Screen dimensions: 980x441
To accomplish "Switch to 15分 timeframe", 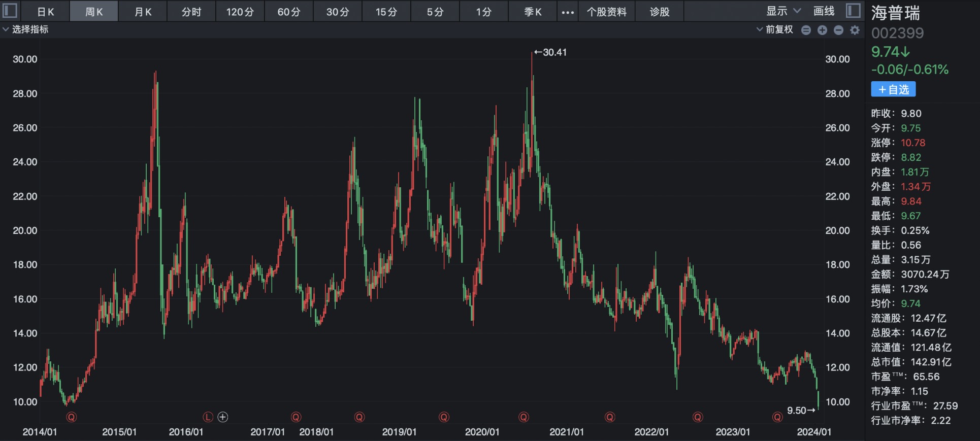I will tap(386, 12).
